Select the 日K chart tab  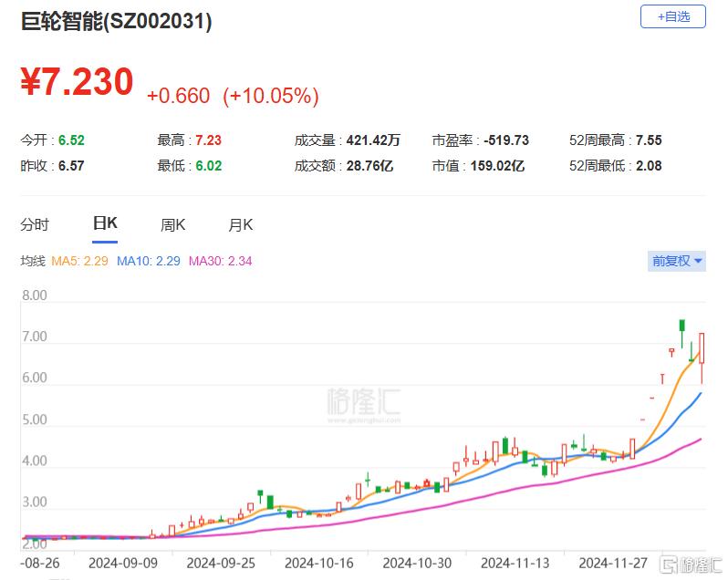coord(105,223)
